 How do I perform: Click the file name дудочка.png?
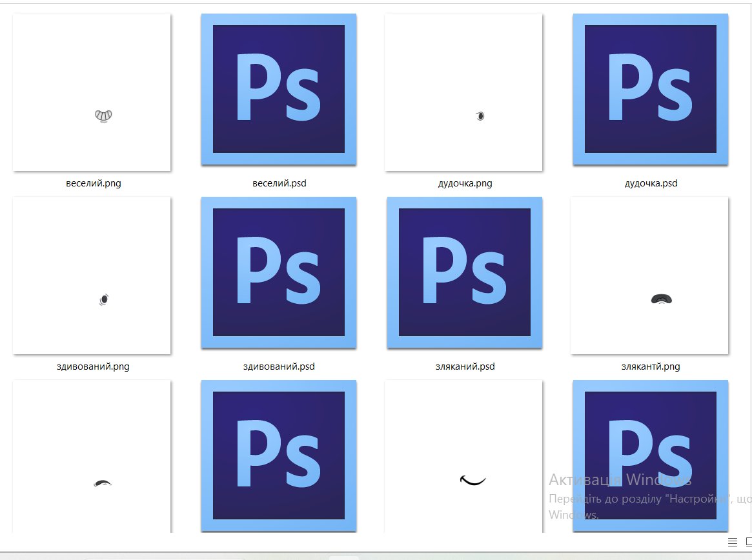(465, 183)
